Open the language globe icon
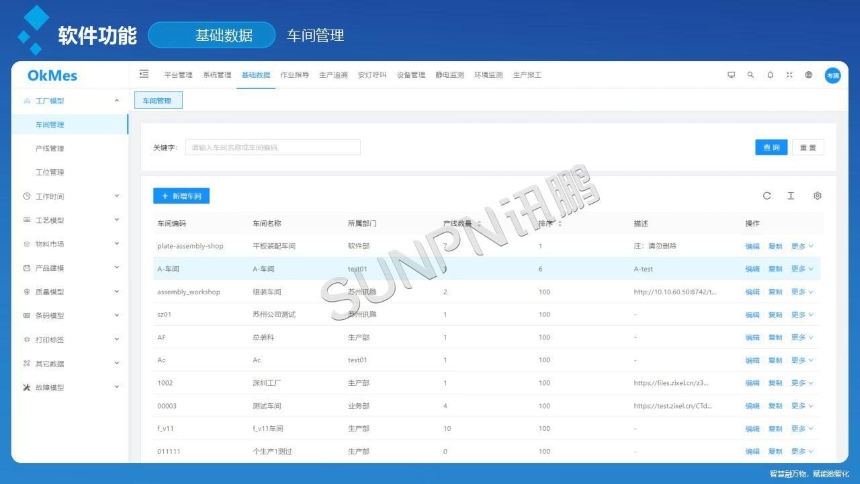 (808, 75)
